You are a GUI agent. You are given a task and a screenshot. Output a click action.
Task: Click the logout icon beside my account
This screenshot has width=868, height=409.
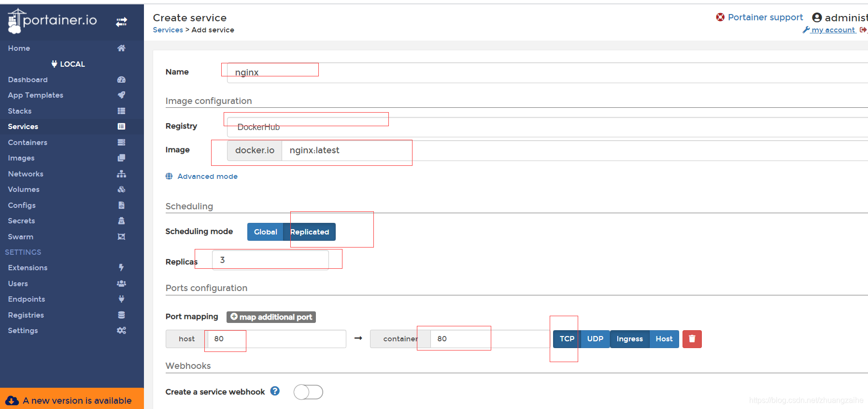863,30
